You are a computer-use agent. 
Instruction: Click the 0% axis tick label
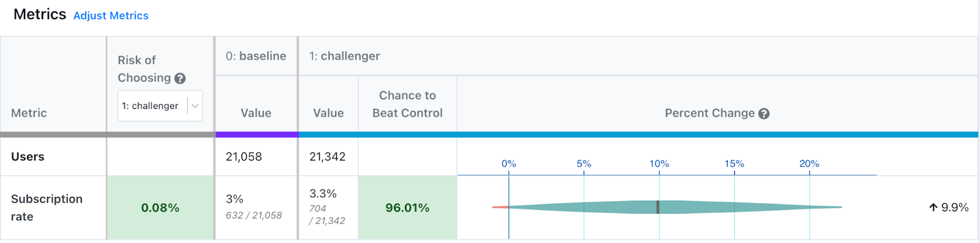tap(509, 163)
